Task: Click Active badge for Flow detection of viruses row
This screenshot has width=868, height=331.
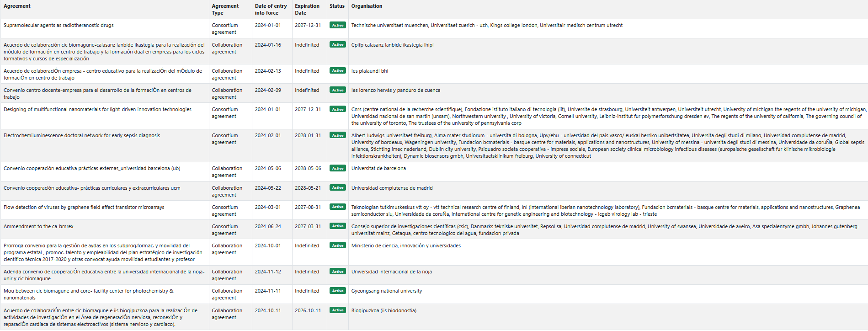Action: pyautogui.click(x=338, y=207)
